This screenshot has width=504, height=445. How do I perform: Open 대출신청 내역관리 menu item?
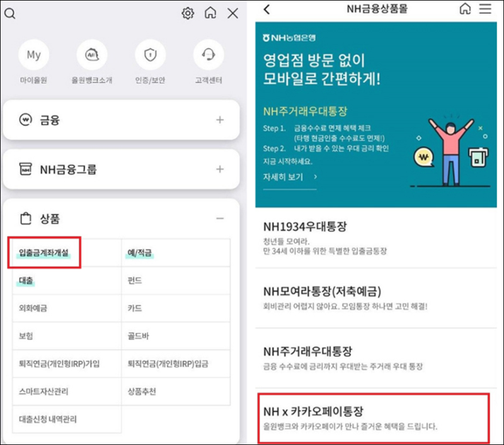tap(67, 419)
